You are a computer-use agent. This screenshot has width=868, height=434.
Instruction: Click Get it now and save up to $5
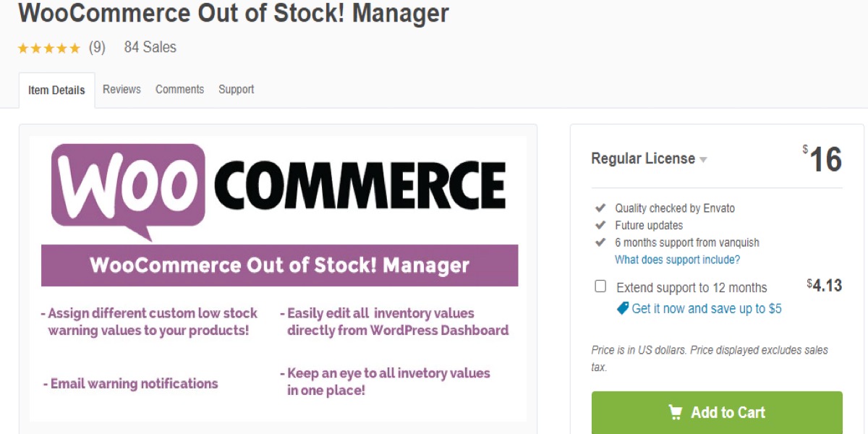[x=706, y=309]
